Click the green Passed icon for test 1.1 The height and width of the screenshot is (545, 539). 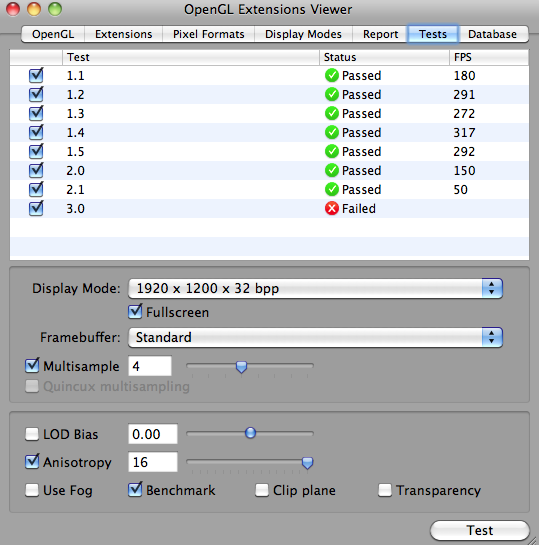point(332,75)
